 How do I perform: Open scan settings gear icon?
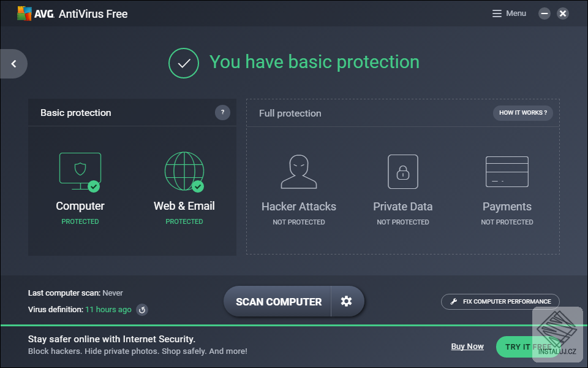(347, 301)
